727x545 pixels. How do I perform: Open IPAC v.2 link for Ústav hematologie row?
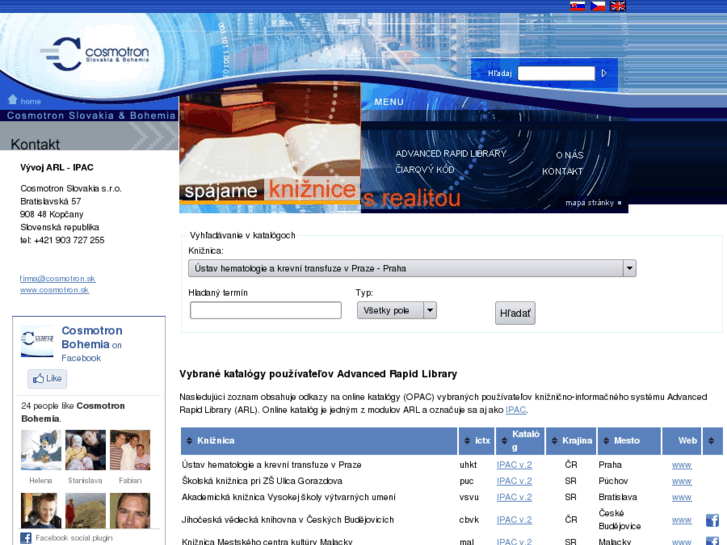514,465
